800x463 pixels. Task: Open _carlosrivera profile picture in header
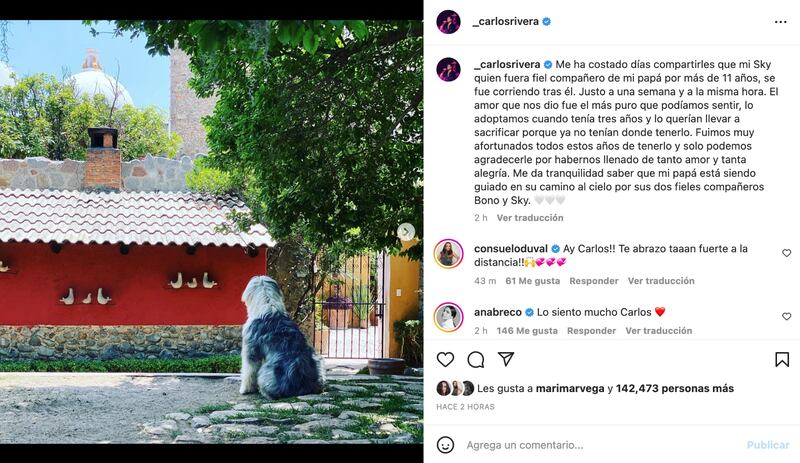(x=448, y=21)
